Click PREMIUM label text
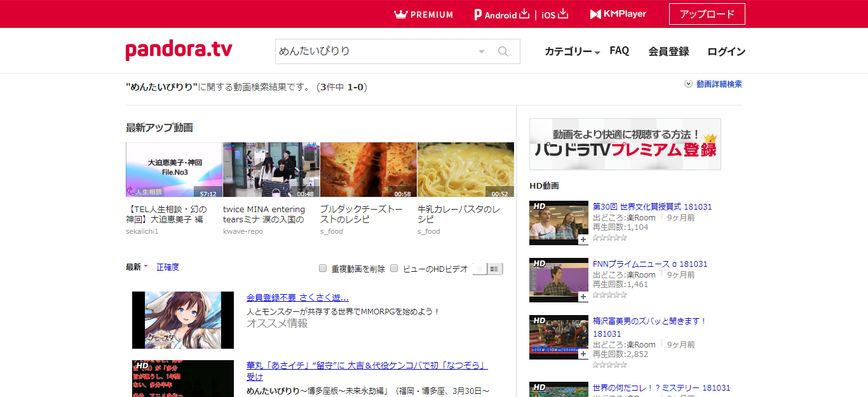 pos(432,15)
